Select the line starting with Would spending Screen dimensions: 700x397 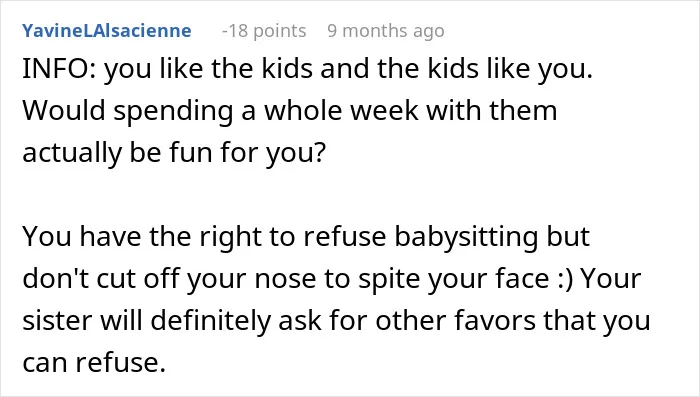click(290, 111)
